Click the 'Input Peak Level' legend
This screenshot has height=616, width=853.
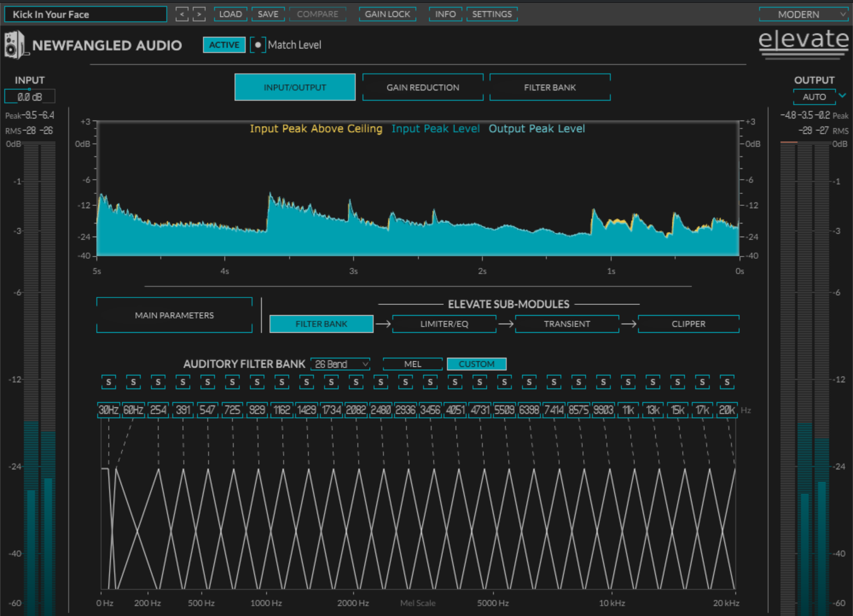click(x=436, y=129)
